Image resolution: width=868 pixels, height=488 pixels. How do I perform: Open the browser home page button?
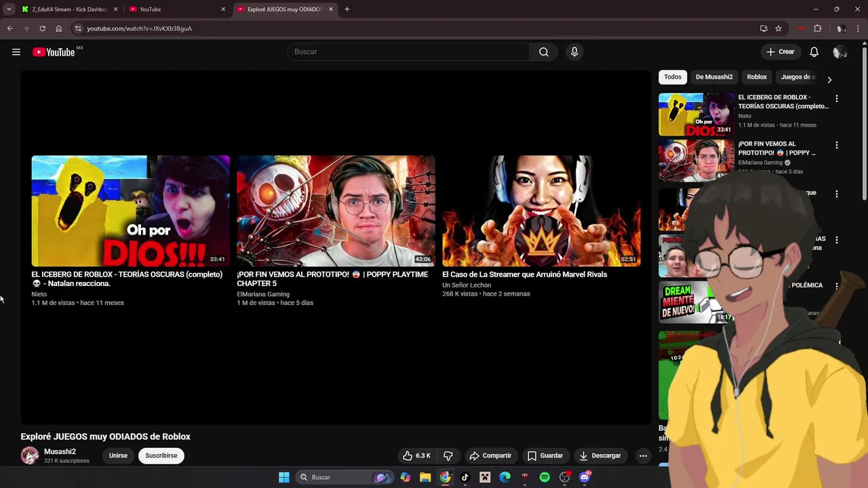click(58, 28)
